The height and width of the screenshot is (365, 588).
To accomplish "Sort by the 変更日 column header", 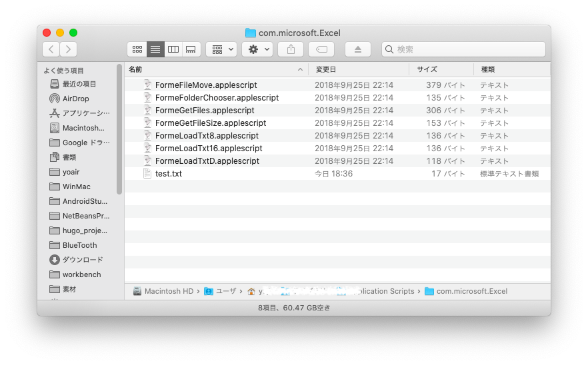I will [326, 69].
